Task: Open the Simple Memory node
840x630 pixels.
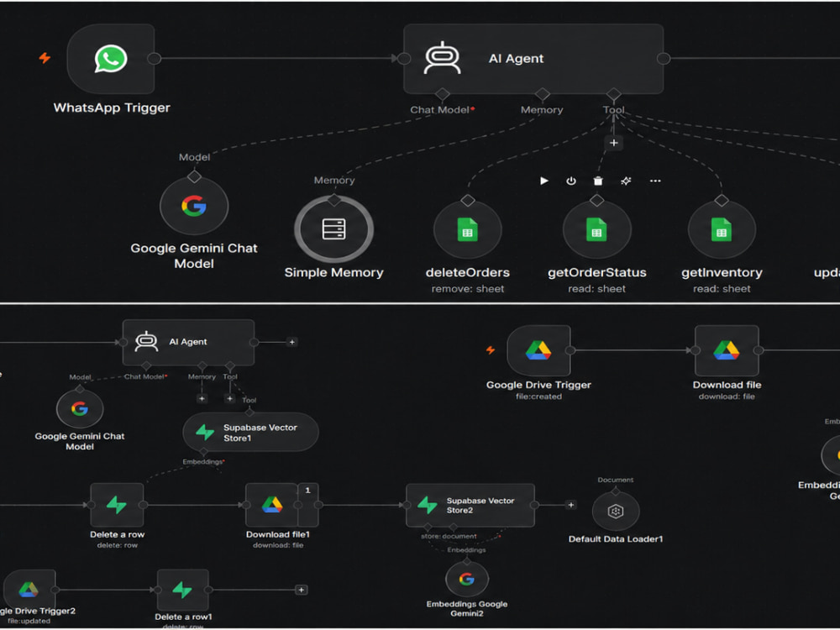Action: click(333, 228)
